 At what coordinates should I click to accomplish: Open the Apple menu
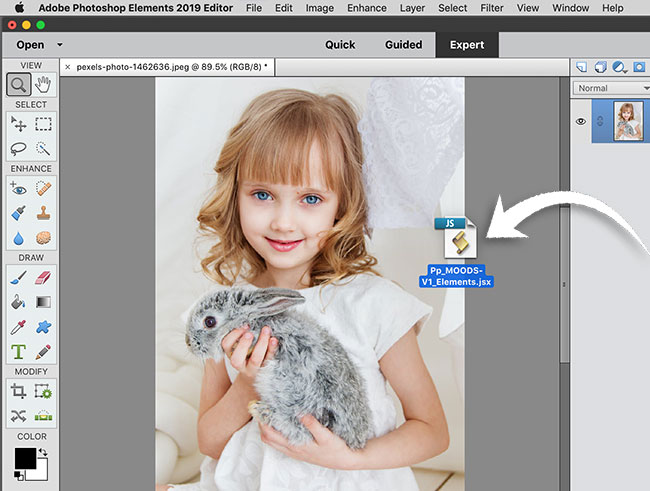[x=19, y=7]
